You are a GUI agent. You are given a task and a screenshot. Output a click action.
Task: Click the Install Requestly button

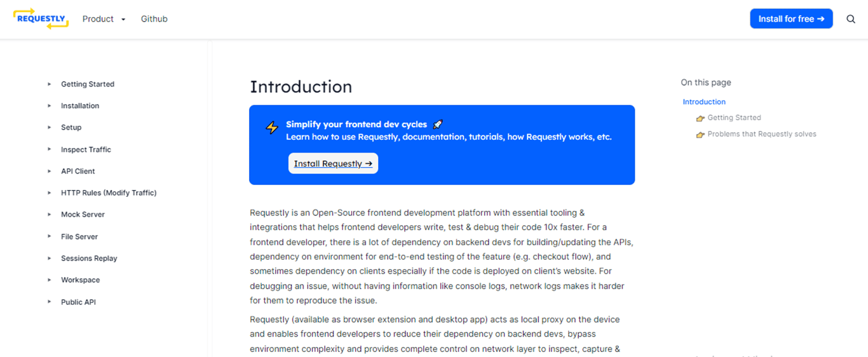pyautogui.click(x=333, y=163)
